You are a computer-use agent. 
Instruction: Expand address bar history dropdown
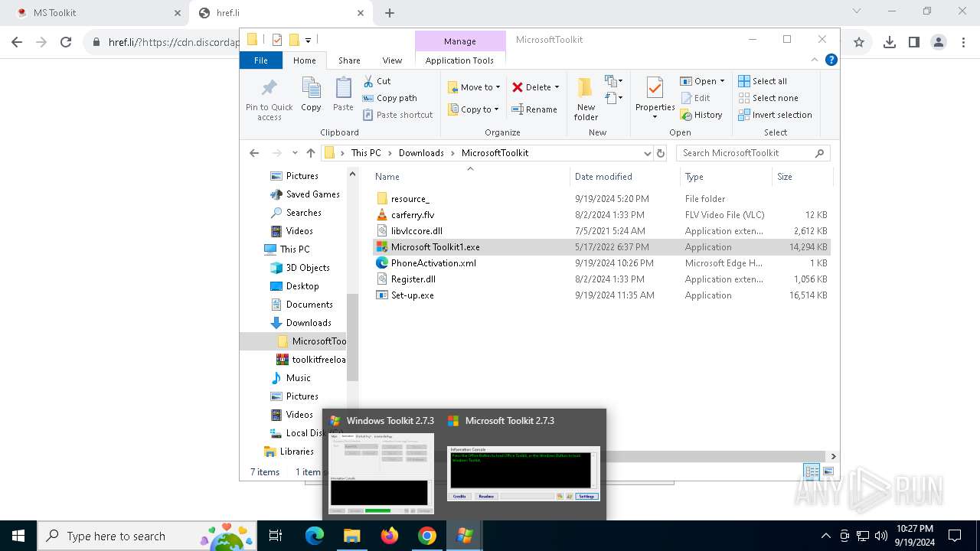click(648, 153)
